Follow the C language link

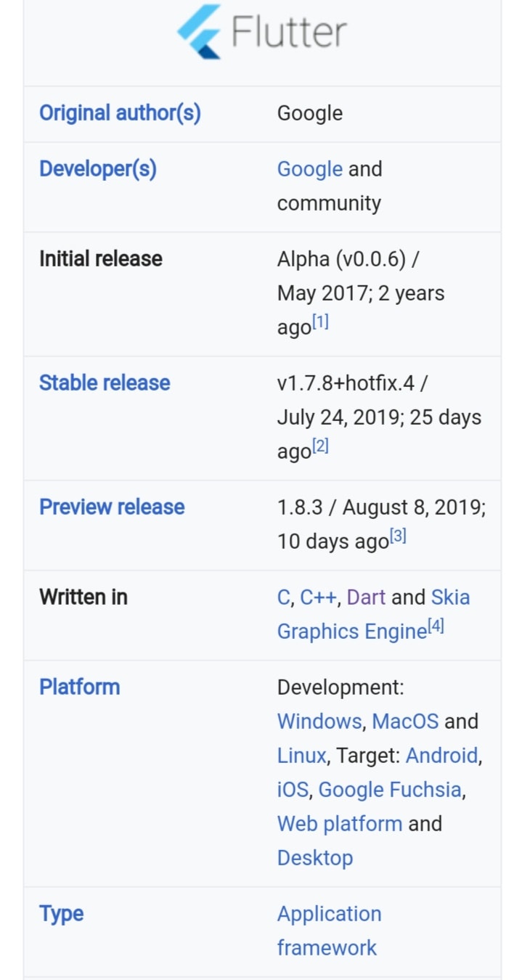[x=284, y=597]
